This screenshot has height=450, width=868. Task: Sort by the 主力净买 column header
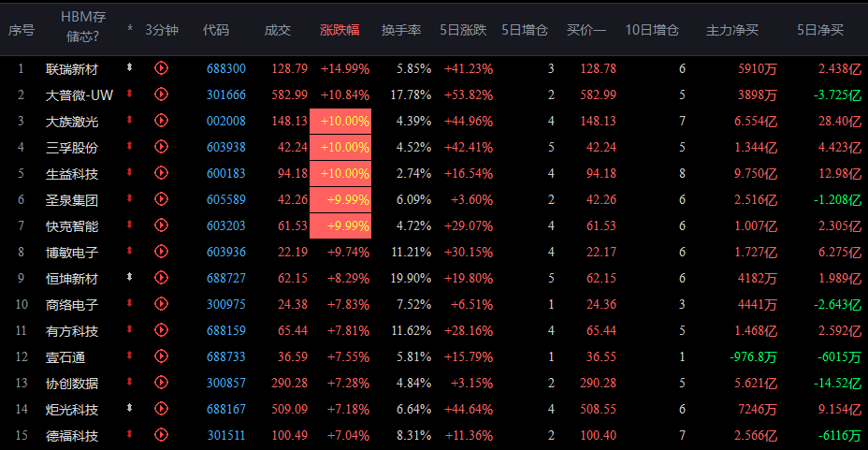pyautogui.click(x=731, y=30)
